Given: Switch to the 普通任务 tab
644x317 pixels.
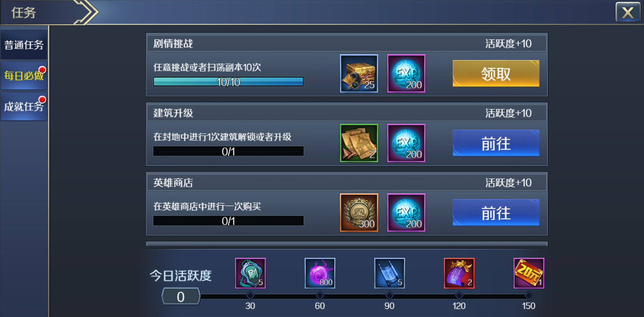Looking at the screenshot, I should 24,45.
